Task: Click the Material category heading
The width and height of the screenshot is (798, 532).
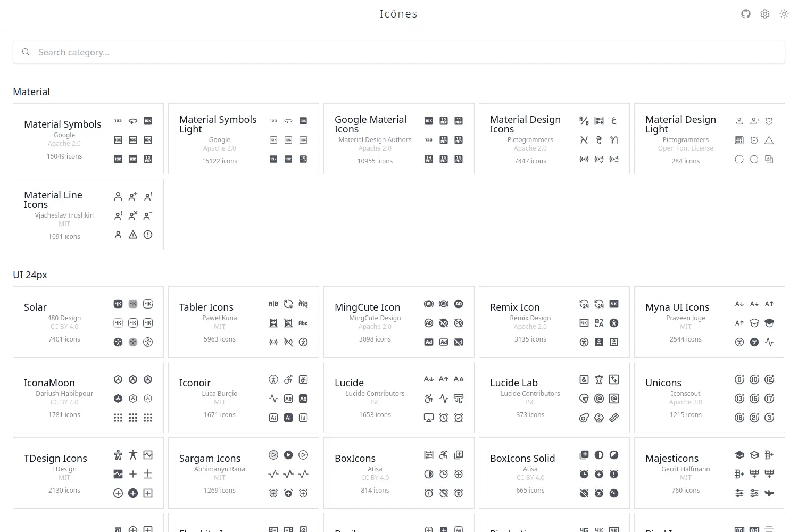Action: coord(31,92)
